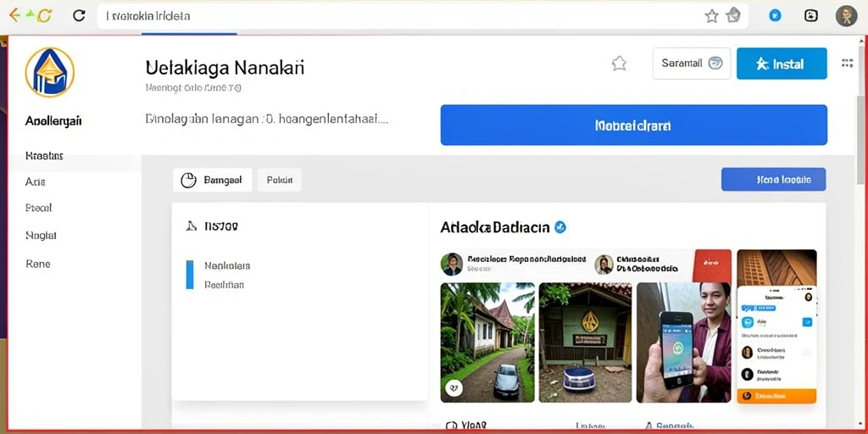Click the Neplolara entry in the left card

click(x=227, y=265)
